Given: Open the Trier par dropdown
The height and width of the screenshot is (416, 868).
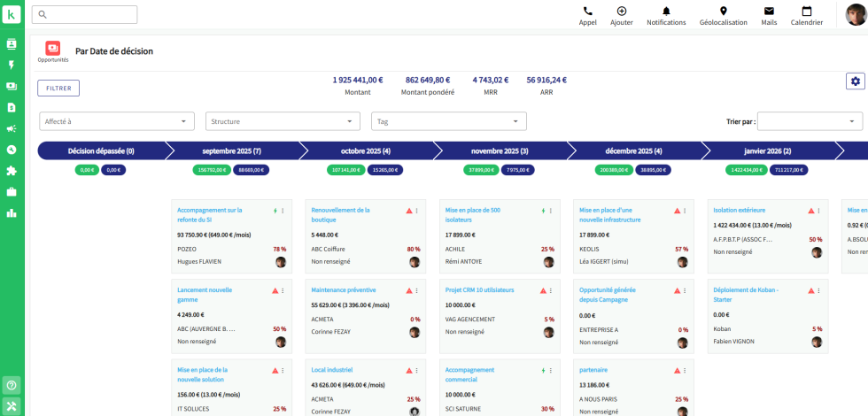Looking at the screenshot, I should pyautogui.click(x=810, y=121).
